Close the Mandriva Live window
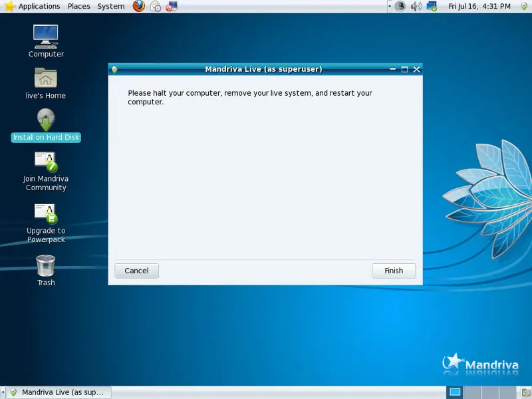Image resolution: width=532 pixels, height=399 pixels. tap(417, 69)
